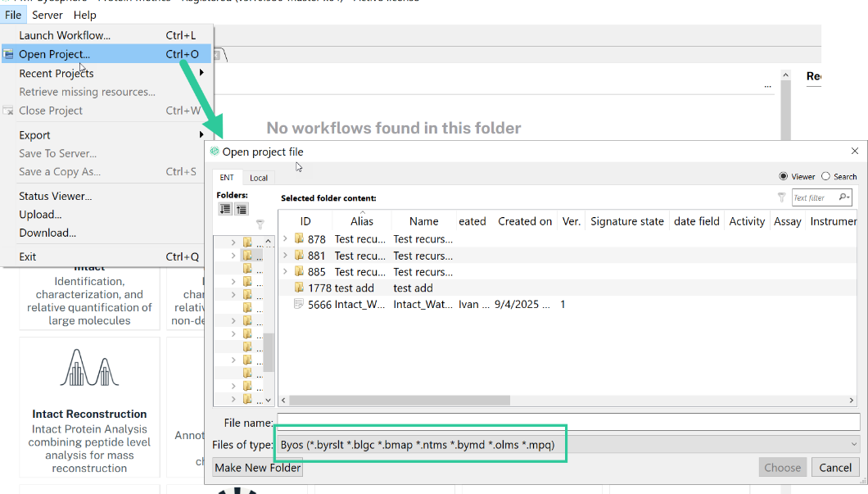Click the Make New Folder button

coord(257,468)
